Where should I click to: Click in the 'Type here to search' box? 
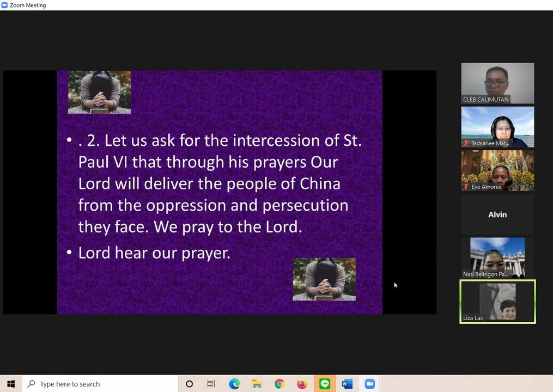tap(104, 384)
